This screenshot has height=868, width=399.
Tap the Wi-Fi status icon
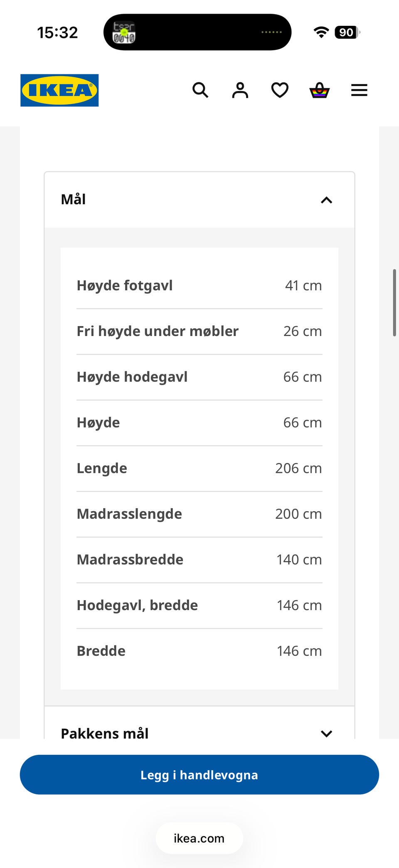pos(321,32)
